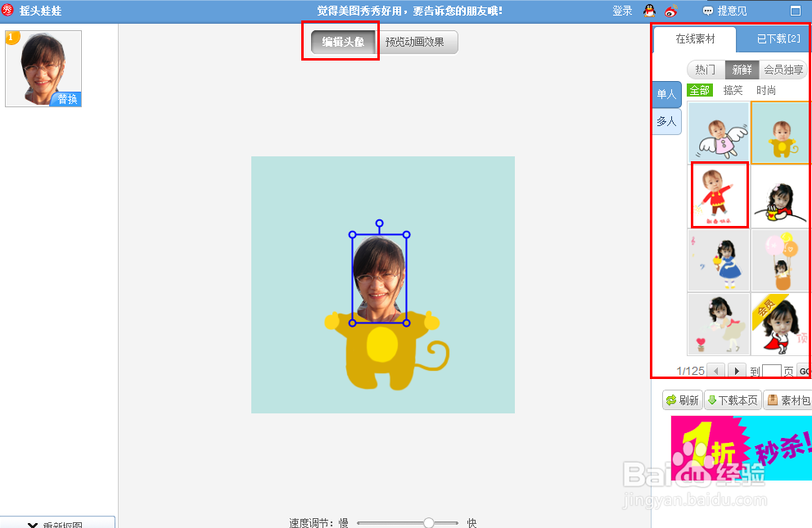The height and width of the screenshot is (528, 812).
Task: Click the 刷新 refresh button
Action: pyautogui.click(x=683, y=400)
